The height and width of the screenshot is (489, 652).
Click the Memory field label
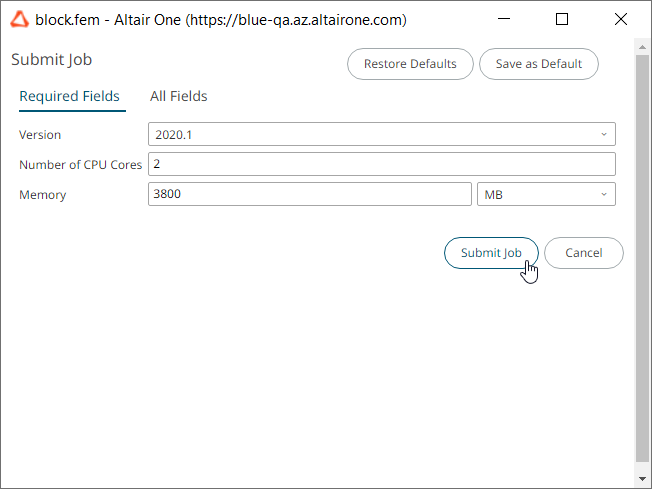pyautogui.click(x=42, y=195)
